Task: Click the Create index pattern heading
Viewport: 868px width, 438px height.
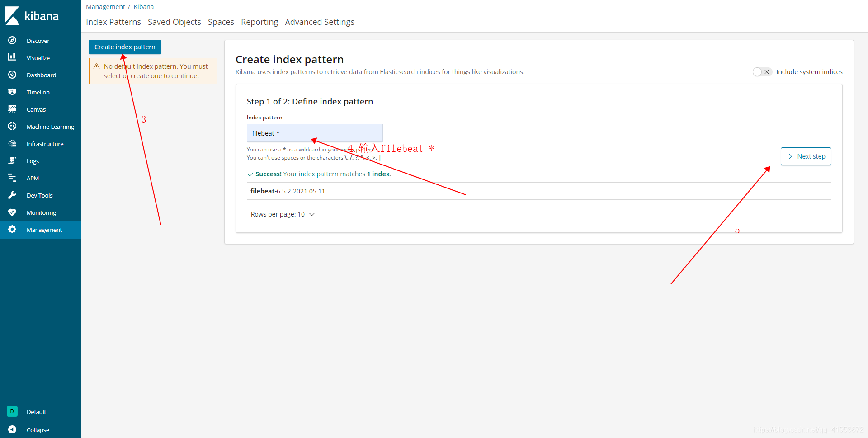Action: tap(289, 60)
